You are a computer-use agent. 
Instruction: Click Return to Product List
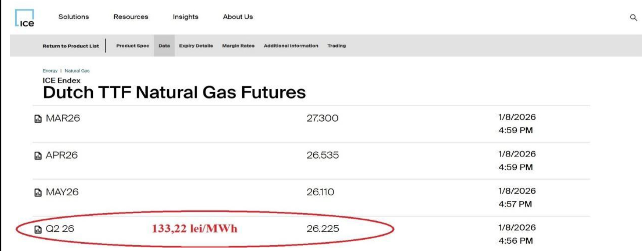click(x=71, y=46)
